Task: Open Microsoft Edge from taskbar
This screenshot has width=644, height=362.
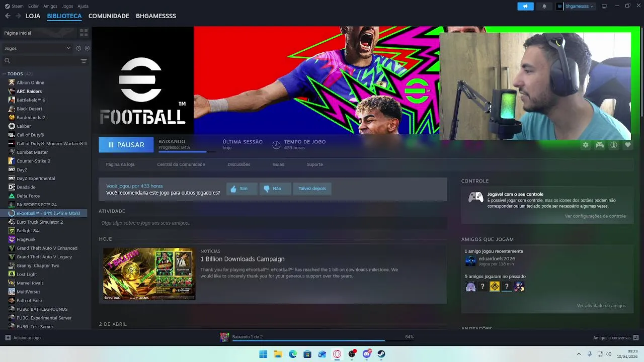Action: 293,354
